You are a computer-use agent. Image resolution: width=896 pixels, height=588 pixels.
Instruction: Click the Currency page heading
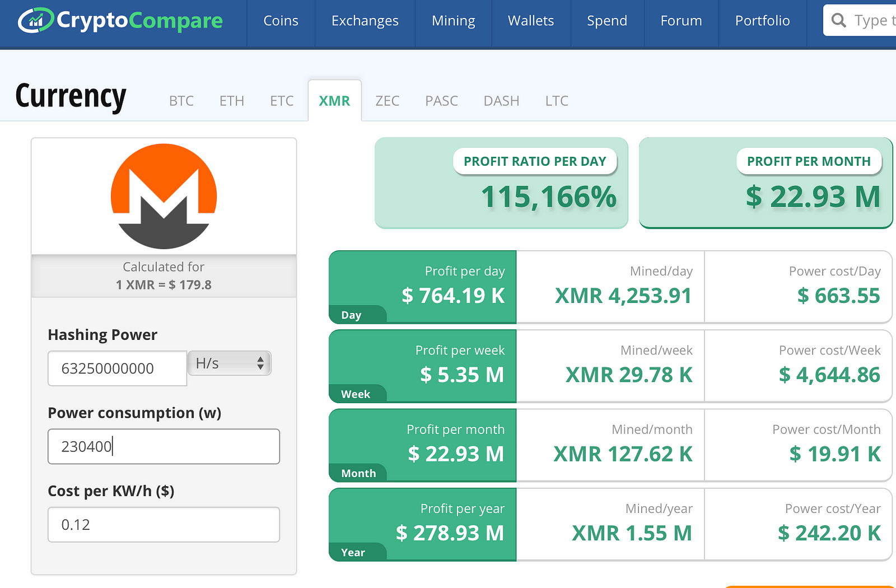click(71, 96)
